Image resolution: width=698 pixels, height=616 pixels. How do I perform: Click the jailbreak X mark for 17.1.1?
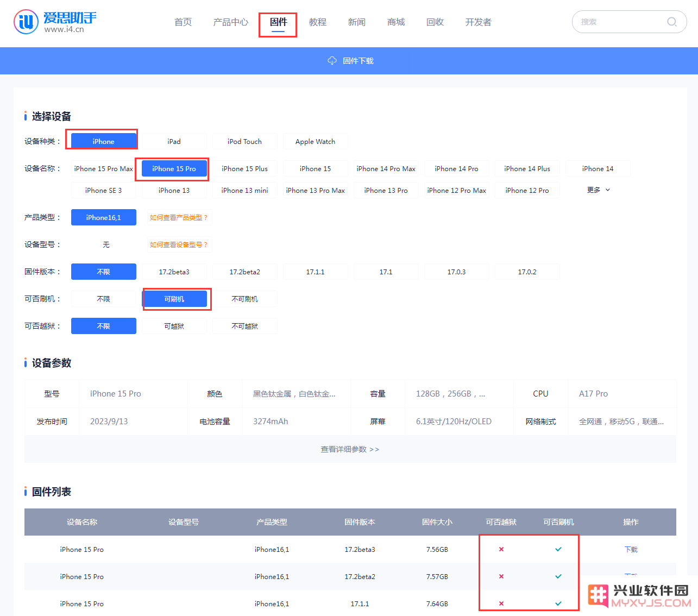[x=501, y=604]
